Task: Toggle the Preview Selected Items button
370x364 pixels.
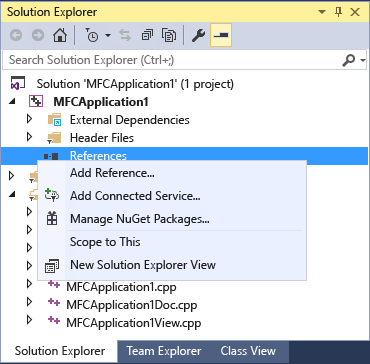Action: 221,35
